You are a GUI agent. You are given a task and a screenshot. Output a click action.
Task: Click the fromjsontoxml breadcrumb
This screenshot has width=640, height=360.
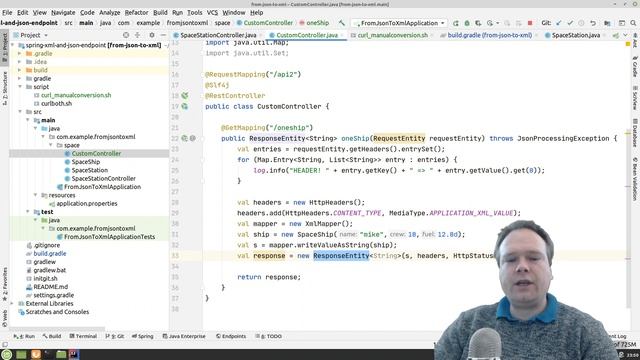tap(187, 23)
